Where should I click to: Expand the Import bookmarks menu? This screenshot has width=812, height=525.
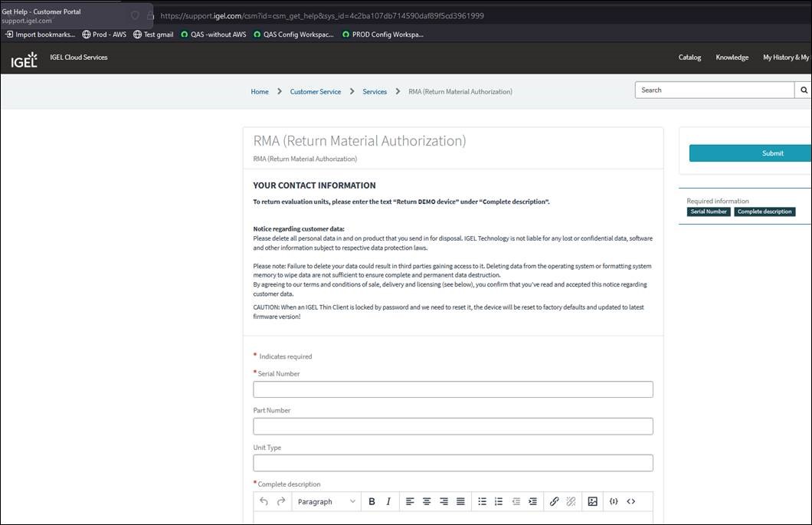click(x=40, y=34)
